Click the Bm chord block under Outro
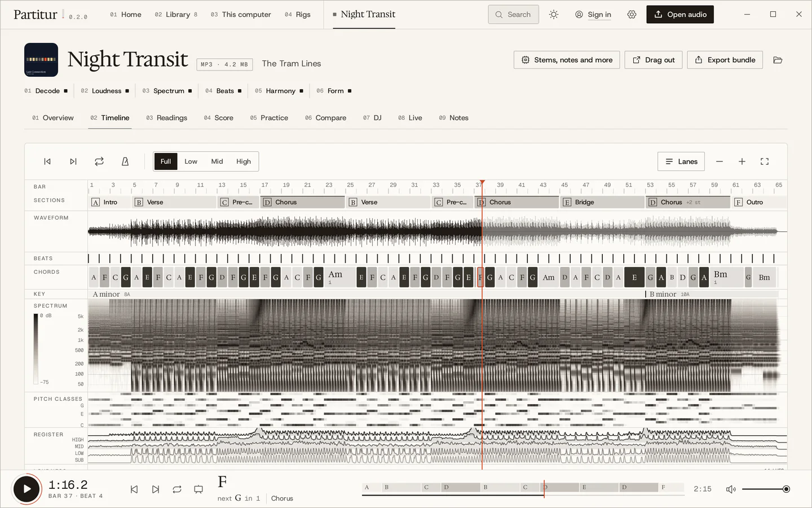Image resolution: width=812 pixels, height=508 pixels. click(x=764, y=277)
